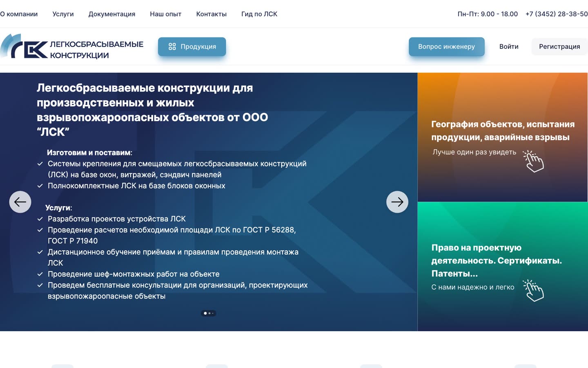
Task: Click the Войти login link
Action: pyautogui.click(x=509, y=47)
